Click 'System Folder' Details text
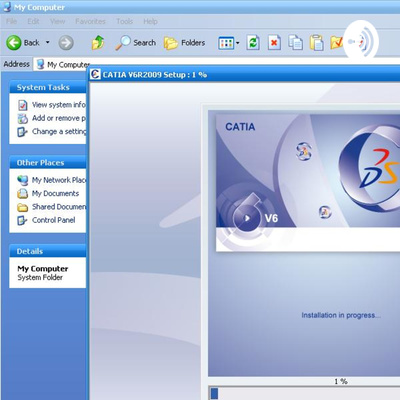400x400 pixels. [40, 277]
